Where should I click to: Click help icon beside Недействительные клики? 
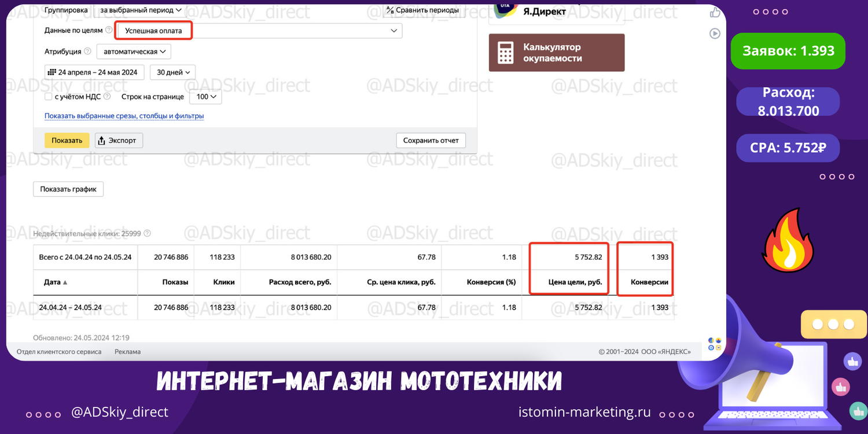(x=147, y=234)
